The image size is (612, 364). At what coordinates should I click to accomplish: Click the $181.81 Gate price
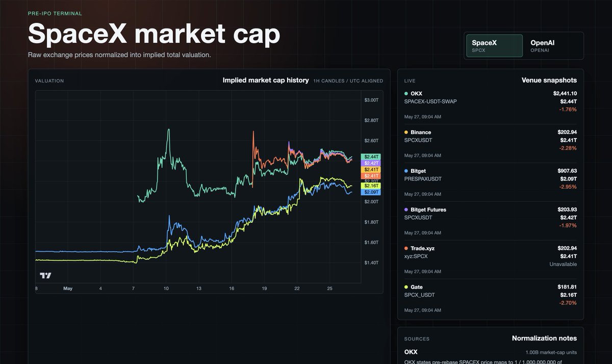point(568,288)
